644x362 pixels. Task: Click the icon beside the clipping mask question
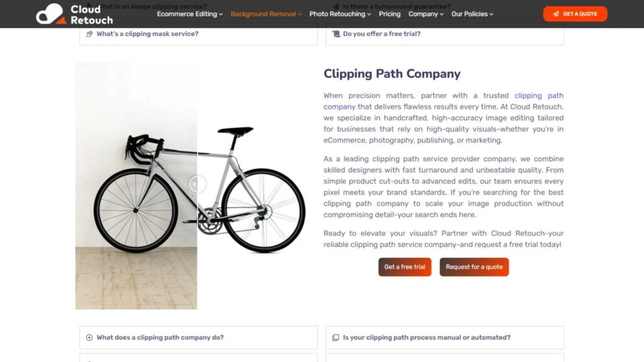[x=89, y=34]
